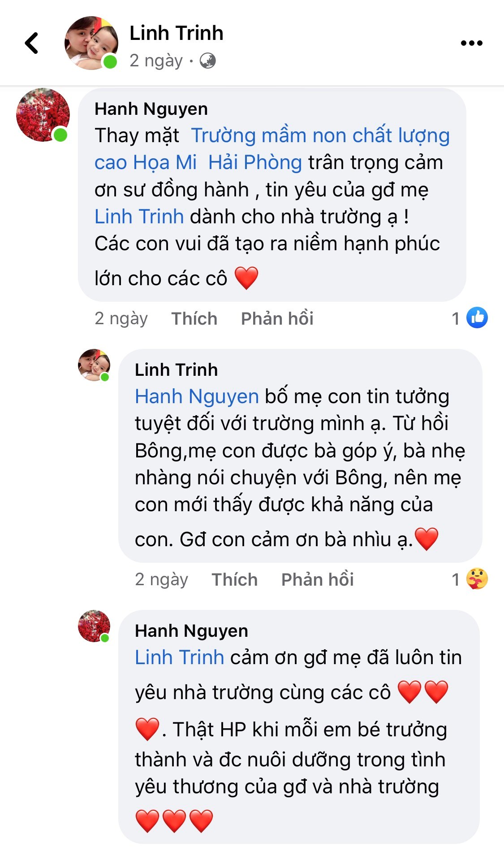Tap Phản hồi under Linh Trinh's reply
The width and height of the screenshot is (504, 848).
coord(317,579)
